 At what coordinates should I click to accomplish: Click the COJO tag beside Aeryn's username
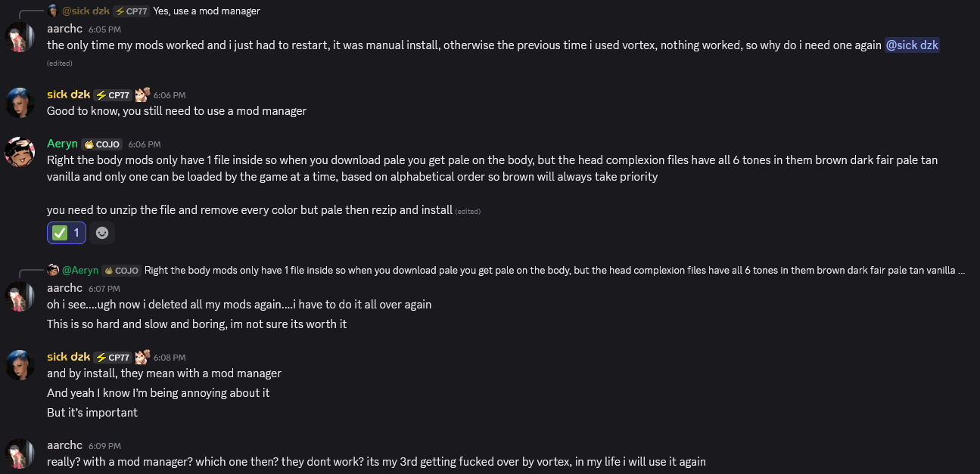click(102, 144)
